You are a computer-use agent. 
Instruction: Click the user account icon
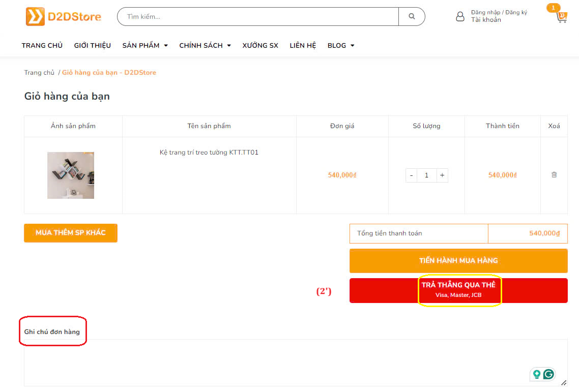460,16
